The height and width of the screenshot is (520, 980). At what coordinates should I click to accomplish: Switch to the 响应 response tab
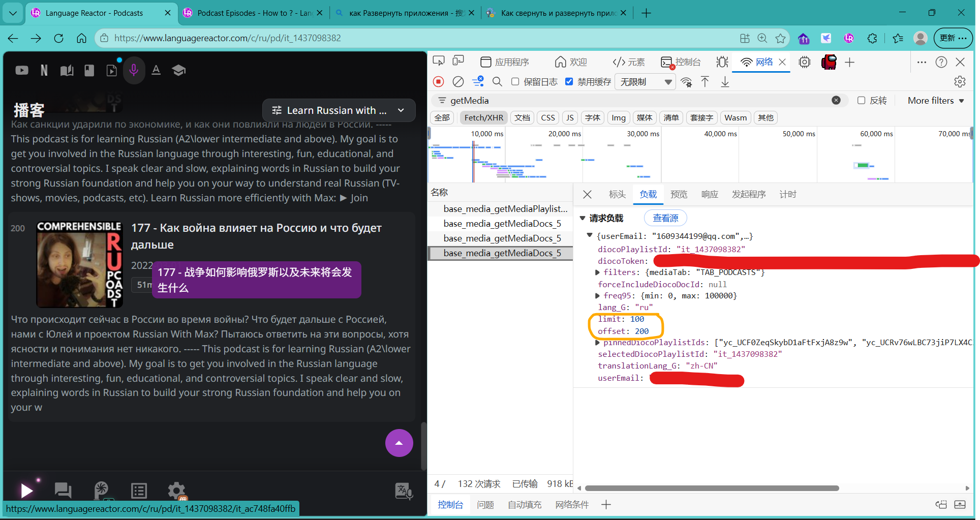click(x=710, y=194)
